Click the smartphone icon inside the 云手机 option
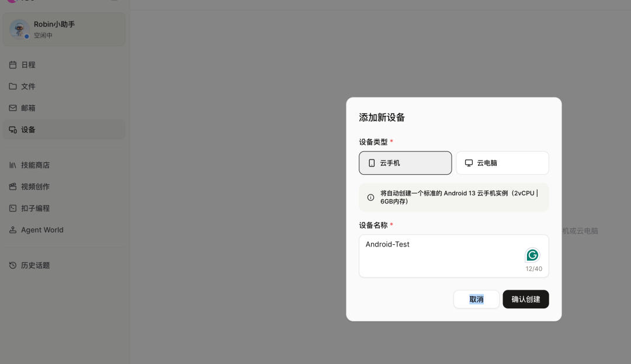The width and height of the screenshot is (631, 364). tap(372, 163)
